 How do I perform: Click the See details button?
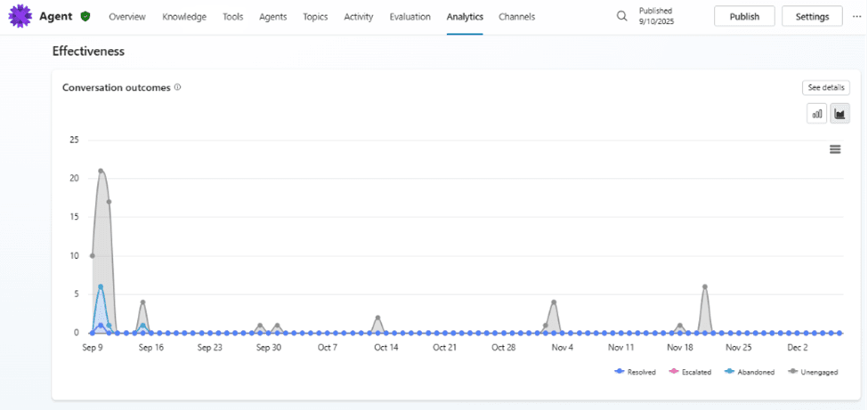pos(826,87)
